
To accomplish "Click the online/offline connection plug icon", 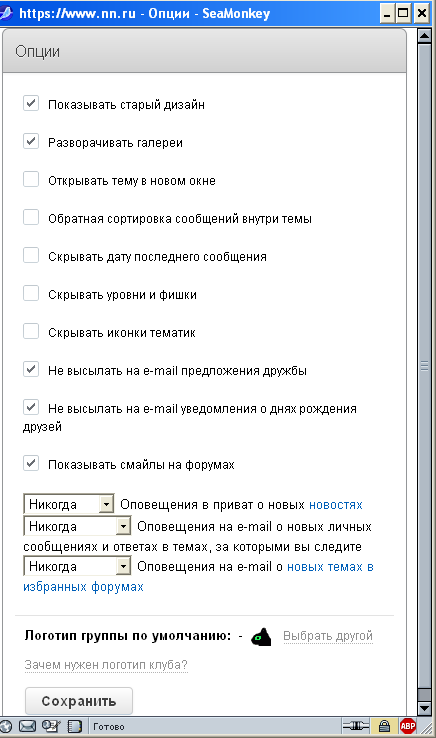I will click(355, 726).
